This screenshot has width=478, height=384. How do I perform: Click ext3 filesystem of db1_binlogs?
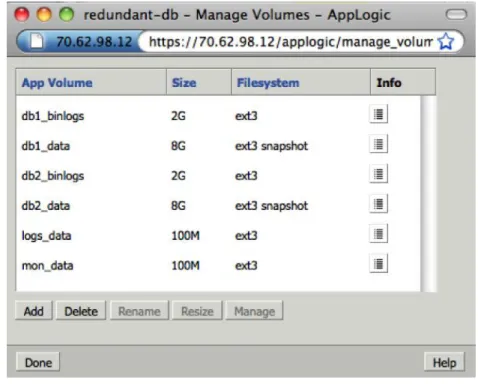coord(246,116)
